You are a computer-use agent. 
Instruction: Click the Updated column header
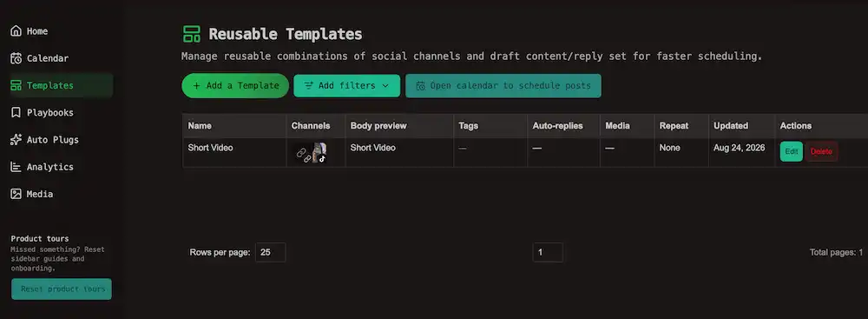731,126
